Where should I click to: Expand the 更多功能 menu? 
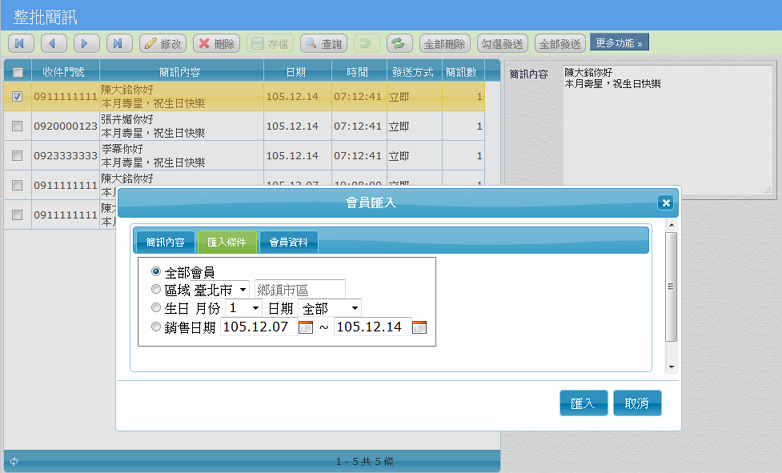click(x=620, y=43)
